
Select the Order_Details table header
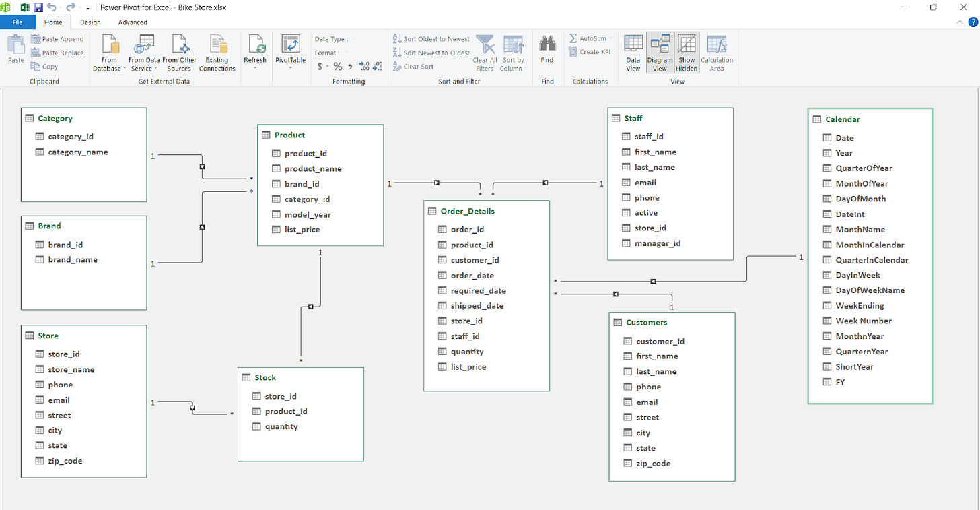click(x=486, y=211)
